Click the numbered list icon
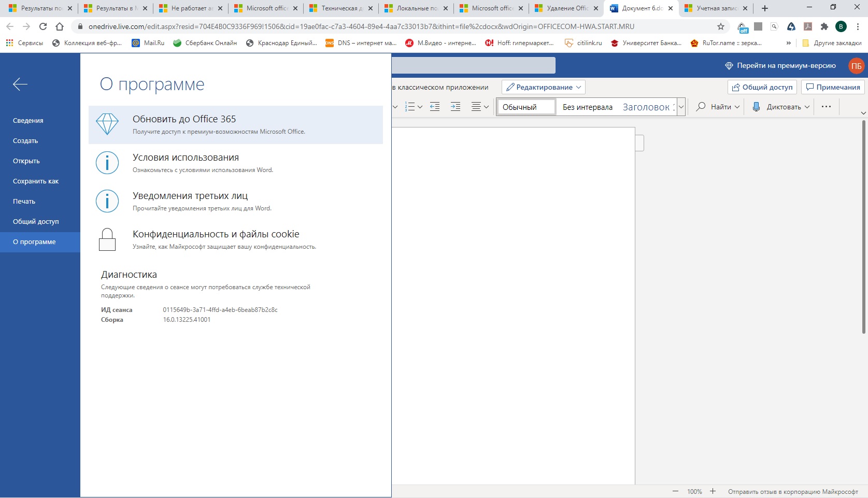Viewport: 868px width, 498px height. (x=410, y=107)
